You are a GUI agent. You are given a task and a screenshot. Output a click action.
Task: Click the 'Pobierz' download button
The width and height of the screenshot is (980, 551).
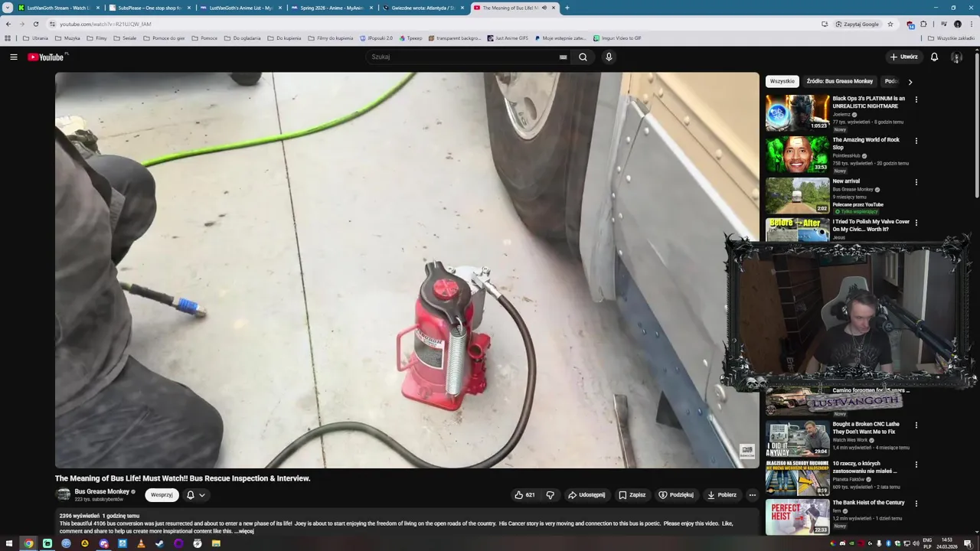[x=722, y=495]
